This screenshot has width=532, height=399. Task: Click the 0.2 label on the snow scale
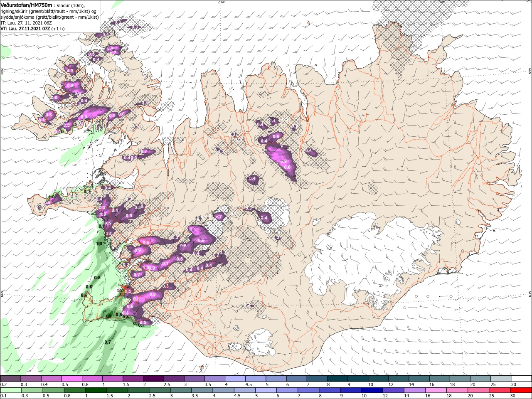point(4,384)
